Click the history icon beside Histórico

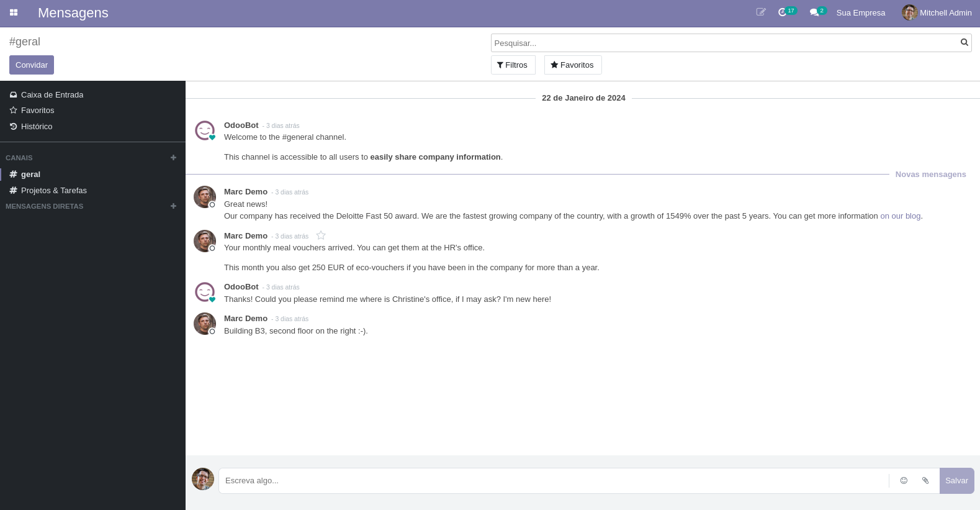13,126
